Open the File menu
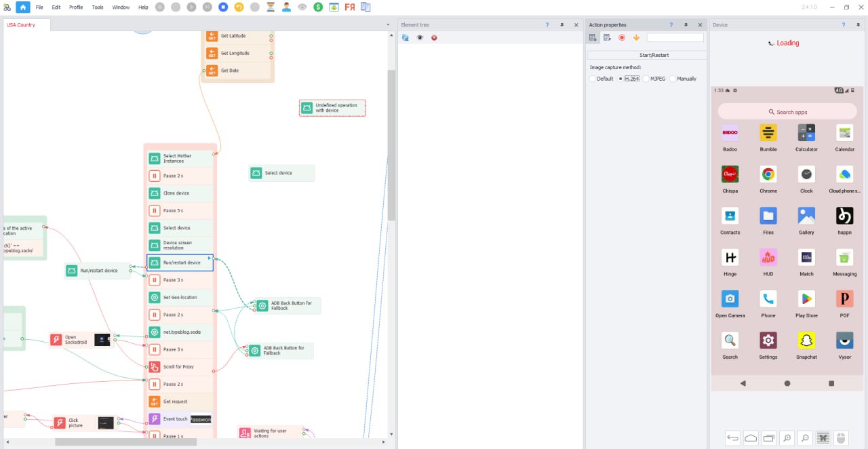 [39, 7]
